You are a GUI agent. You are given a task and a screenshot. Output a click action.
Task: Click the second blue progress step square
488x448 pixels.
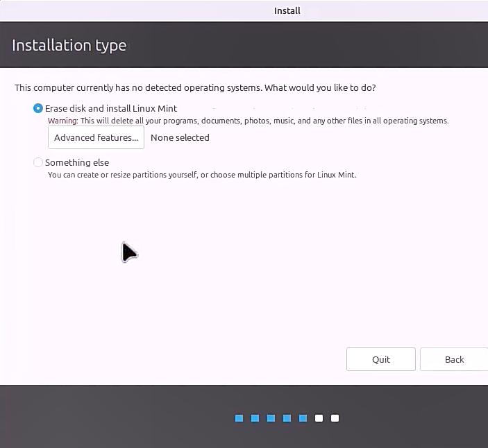click(255, 418)
